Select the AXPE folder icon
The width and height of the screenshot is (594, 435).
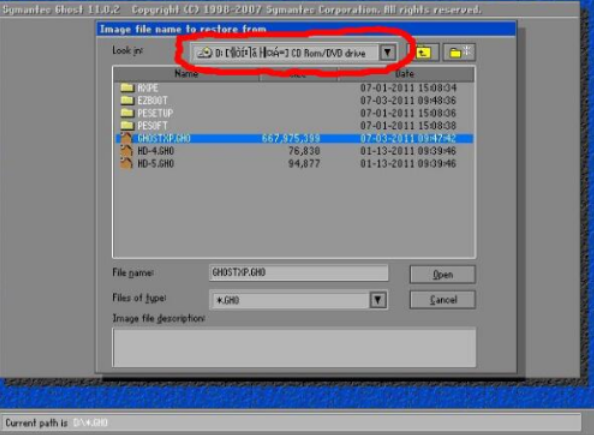[127, 88]
